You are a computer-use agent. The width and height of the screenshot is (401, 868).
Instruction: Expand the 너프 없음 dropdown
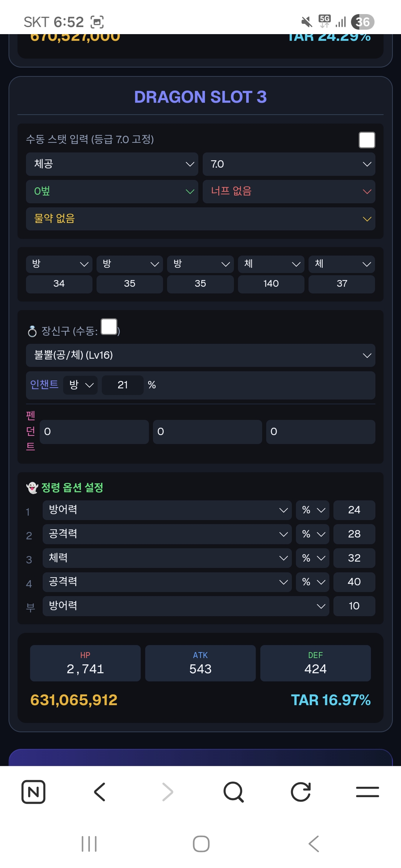(289, 191)
